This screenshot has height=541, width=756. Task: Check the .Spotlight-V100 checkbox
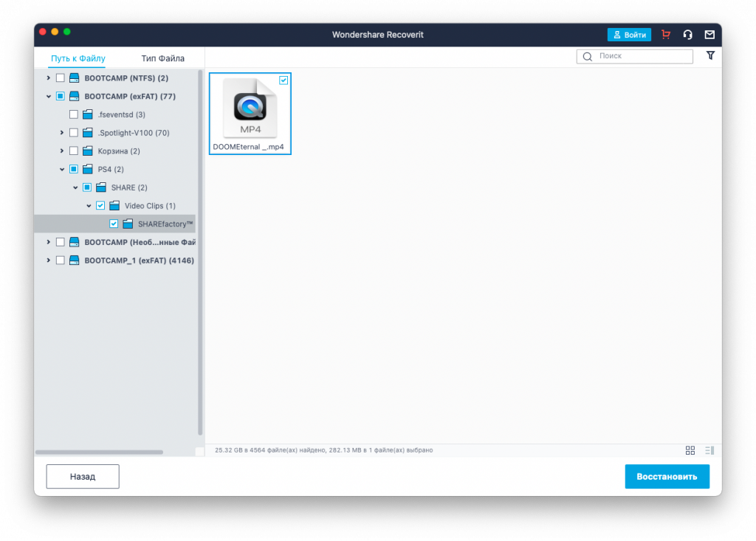click(x=74, y=133)
